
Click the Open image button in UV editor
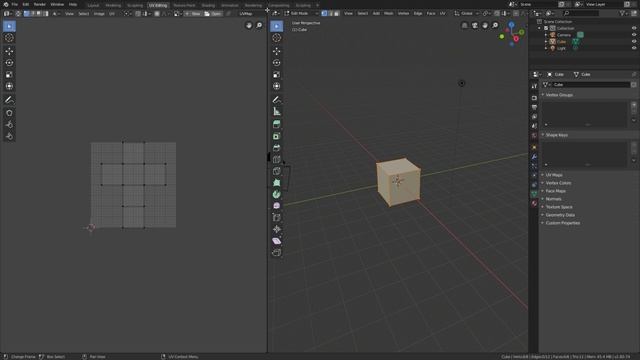point(213,13)
